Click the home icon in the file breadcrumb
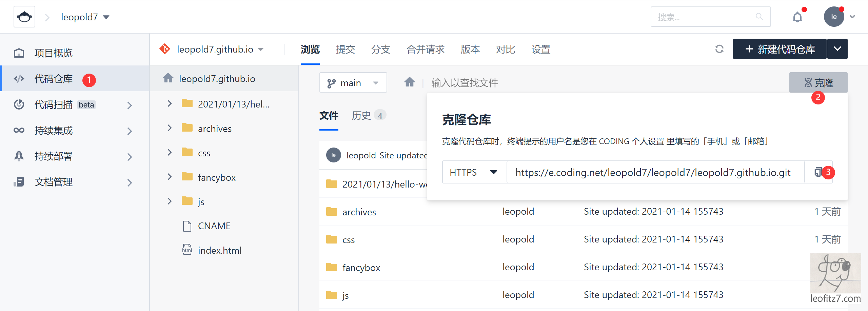This screenshot has height=311, width=868. point(410,82)
